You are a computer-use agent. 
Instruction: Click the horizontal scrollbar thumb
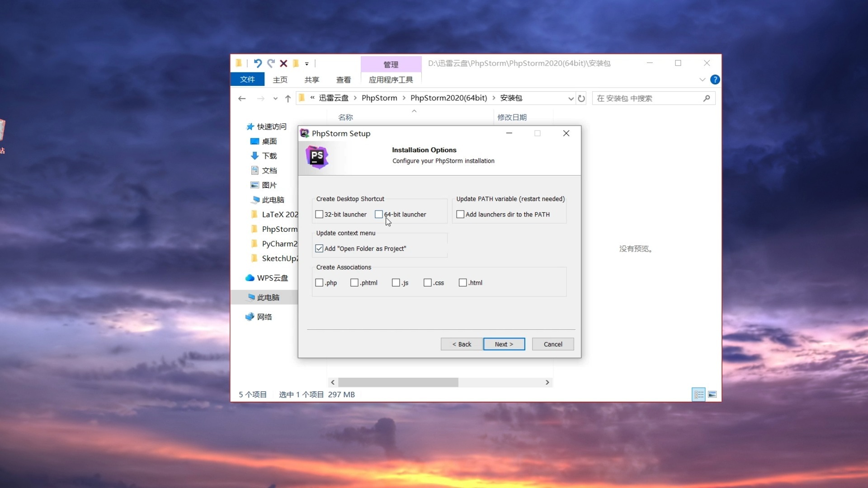click(398, 382)
